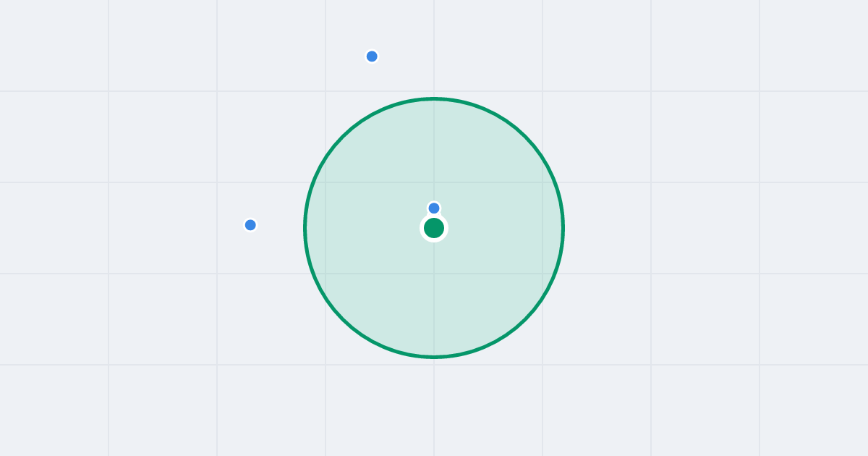Click the large green center marker

coord(434,228)
